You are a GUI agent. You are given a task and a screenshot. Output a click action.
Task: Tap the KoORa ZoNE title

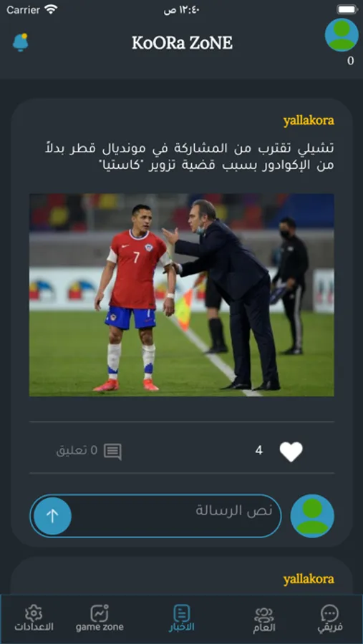coord(182,43)
